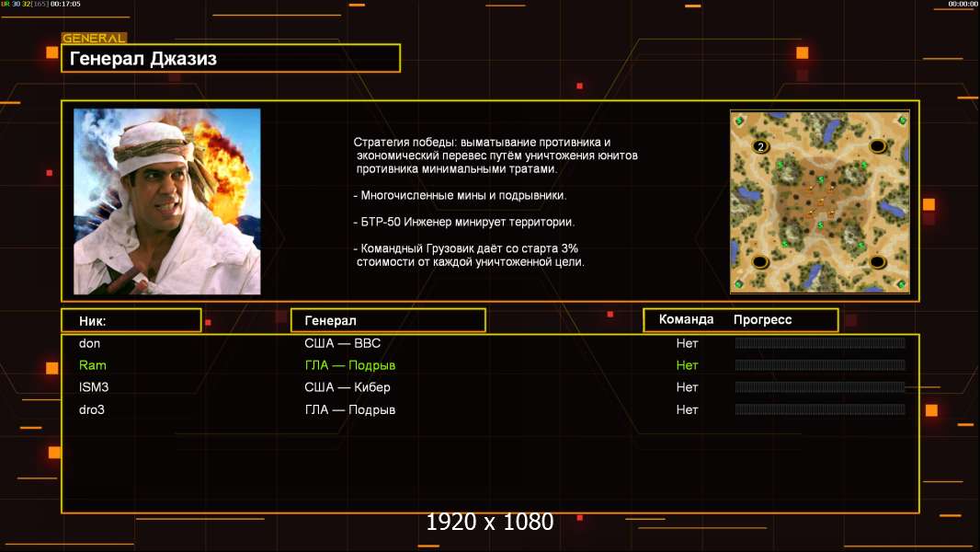Image resolution: width=980 pixels, height=552 pixels.
Task: Click start position 2 on the minimap
Action: pos(760,147)
